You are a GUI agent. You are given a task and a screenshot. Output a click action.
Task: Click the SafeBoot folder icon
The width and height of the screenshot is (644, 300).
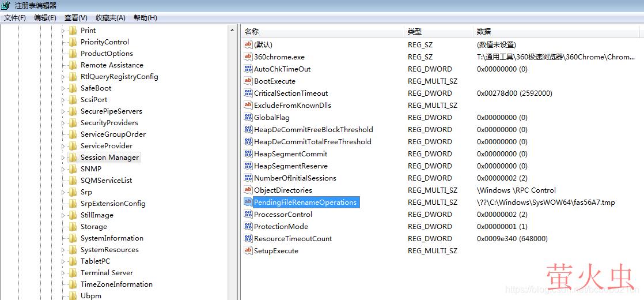tap(73, 88)
